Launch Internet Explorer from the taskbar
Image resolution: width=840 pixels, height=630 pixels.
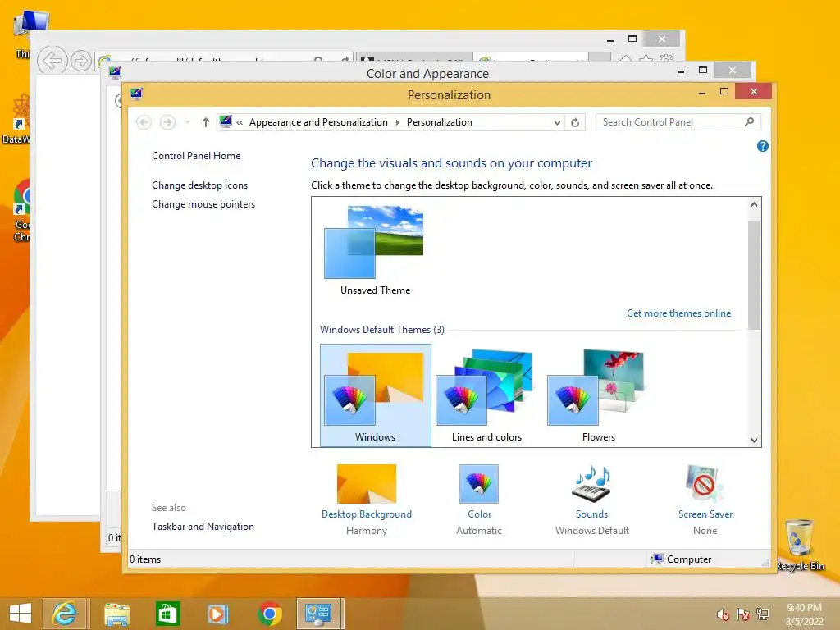click(x=64, y=614)
